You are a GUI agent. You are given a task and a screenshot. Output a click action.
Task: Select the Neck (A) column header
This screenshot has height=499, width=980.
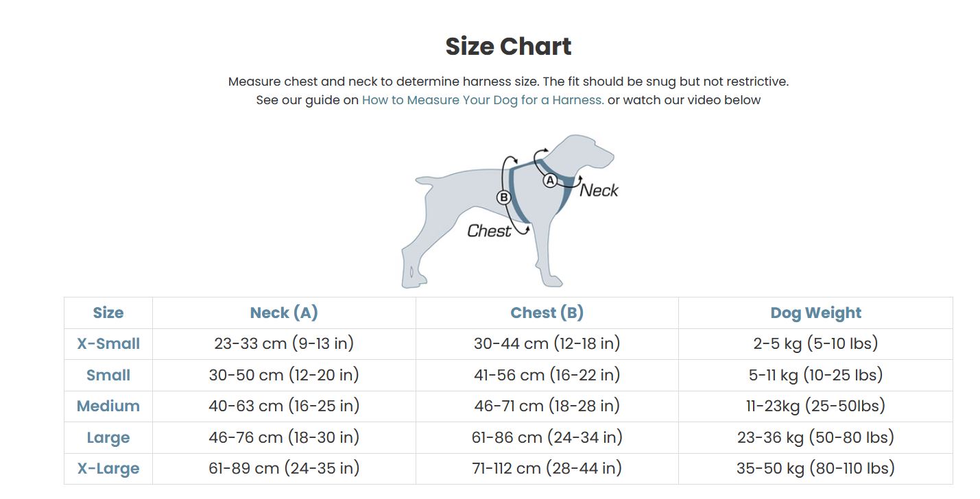click(284, 313)
